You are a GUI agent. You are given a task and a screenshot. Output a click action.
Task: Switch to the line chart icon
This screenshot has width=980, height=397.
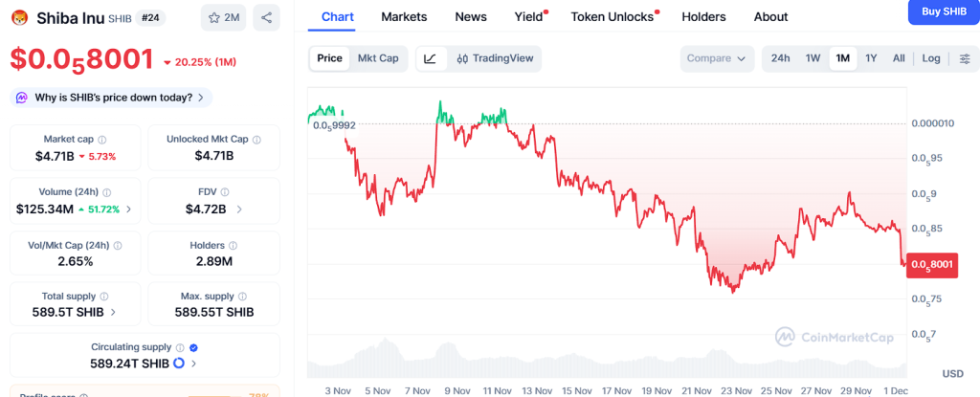431,58
